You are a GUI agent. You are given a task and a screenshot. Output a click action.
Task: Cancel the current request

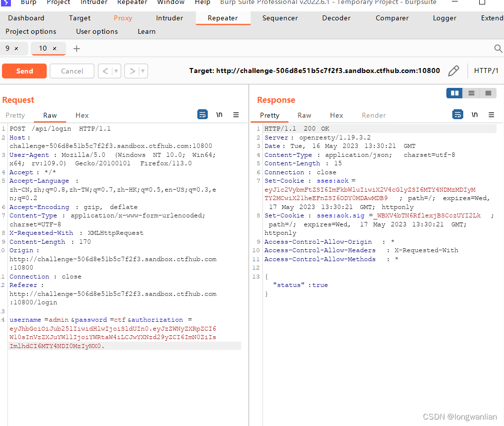point(72,71)
